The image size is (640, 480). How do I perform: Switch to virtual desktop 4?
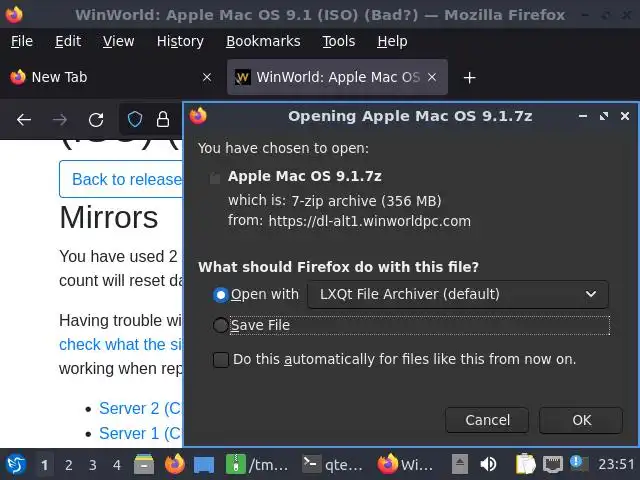(117, 465)
